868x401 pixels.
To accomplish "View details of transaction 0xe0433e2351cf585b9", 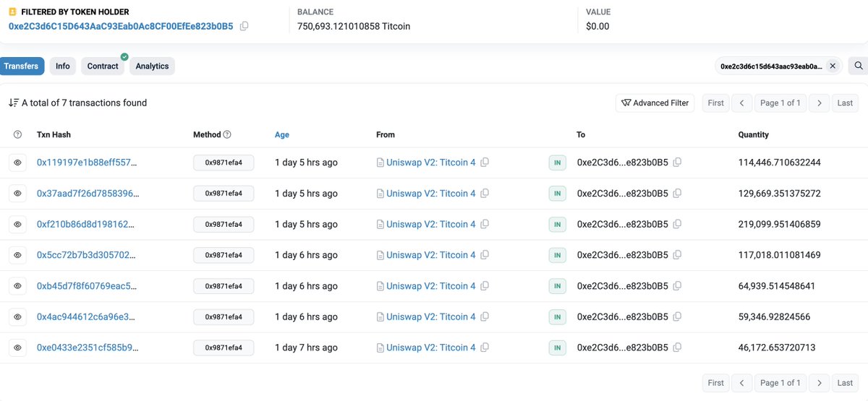I will coord(18,348).
